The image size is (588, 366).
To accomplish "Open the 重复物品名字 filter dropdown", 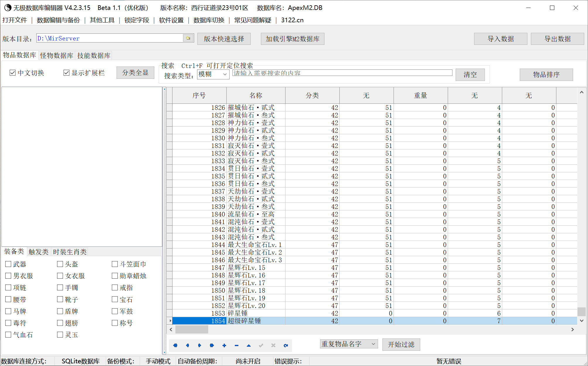I will 349,344.
